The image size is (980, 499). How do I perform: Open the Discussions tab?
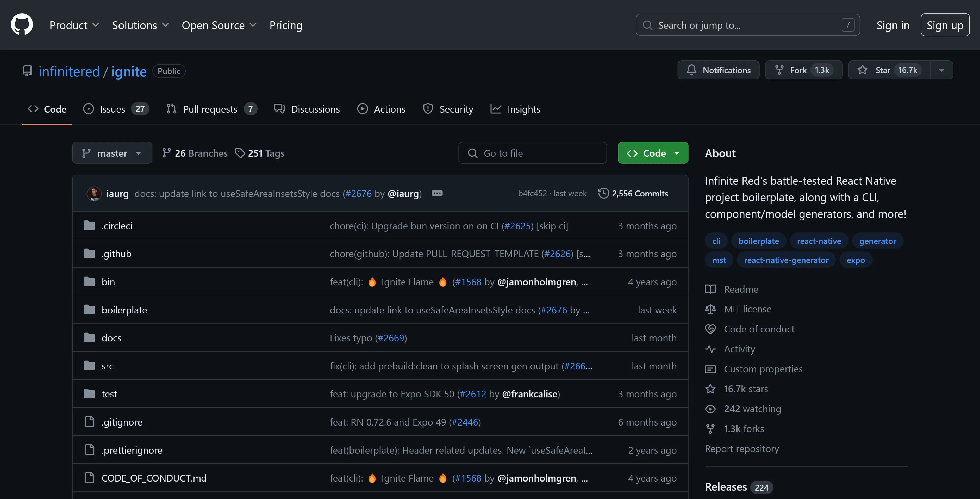307,109
